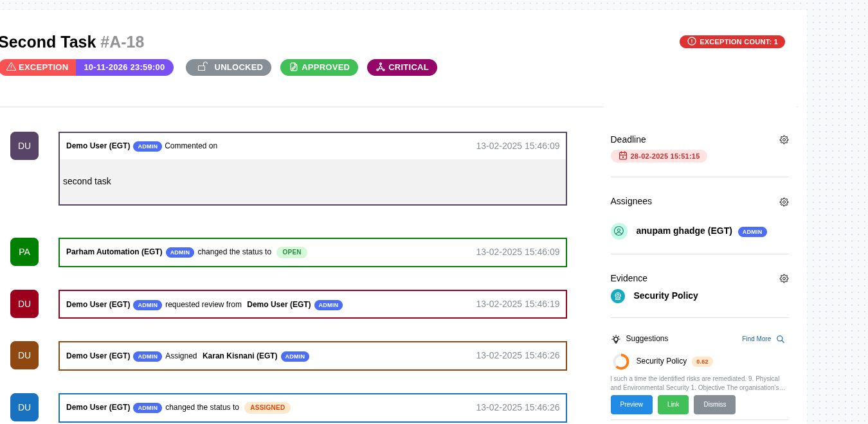Image resolution: width=868 pixels, height=424 pixels.
Task: Click the green Link button
Action: pos(673,405)
